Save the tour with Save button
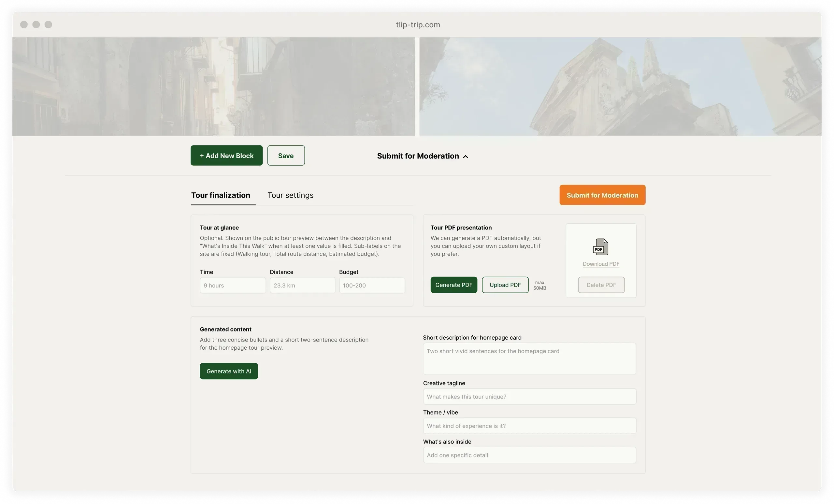The image size is (834, 504). (286, 155)
